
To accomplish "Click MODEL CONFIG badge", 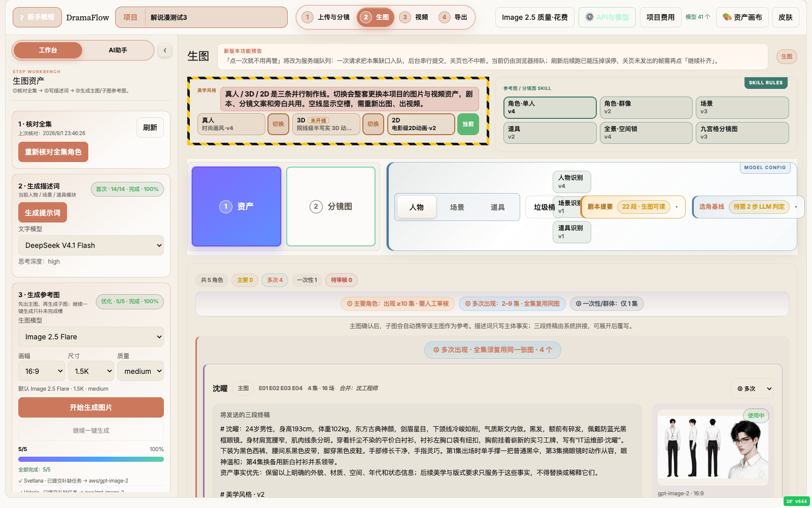I will [765, 168].
